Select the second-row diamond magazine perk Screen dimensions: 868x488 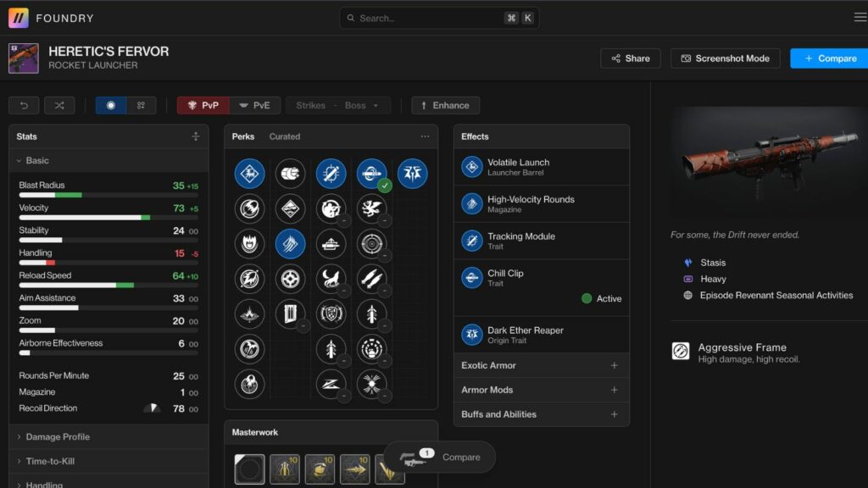point(290,208)
